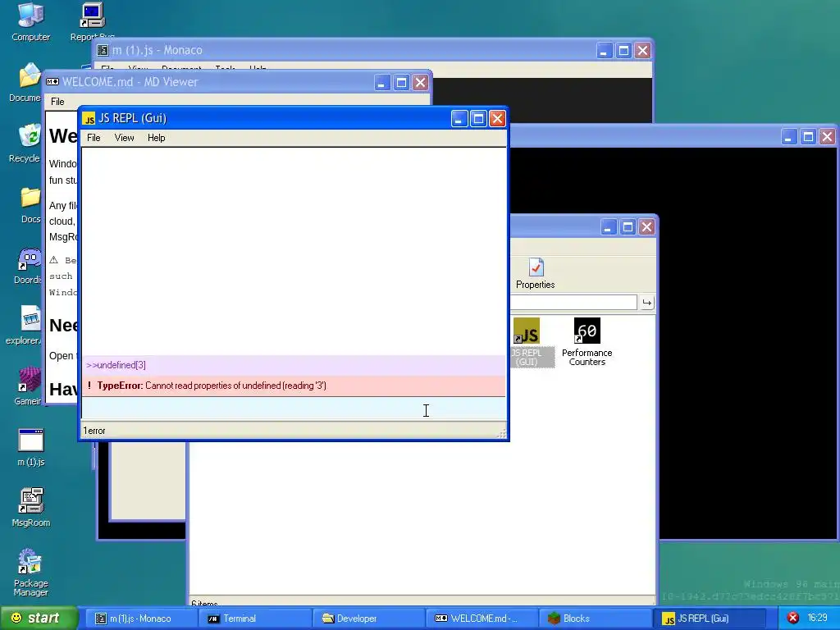Launch the Gameing desktop shortcut

coord(28,387)
